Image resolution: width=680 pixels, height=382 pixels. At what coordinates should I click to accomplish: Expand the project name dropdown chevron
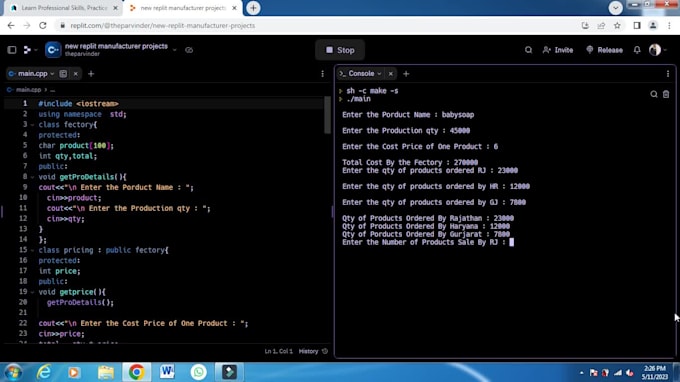[x=174, y=50]
